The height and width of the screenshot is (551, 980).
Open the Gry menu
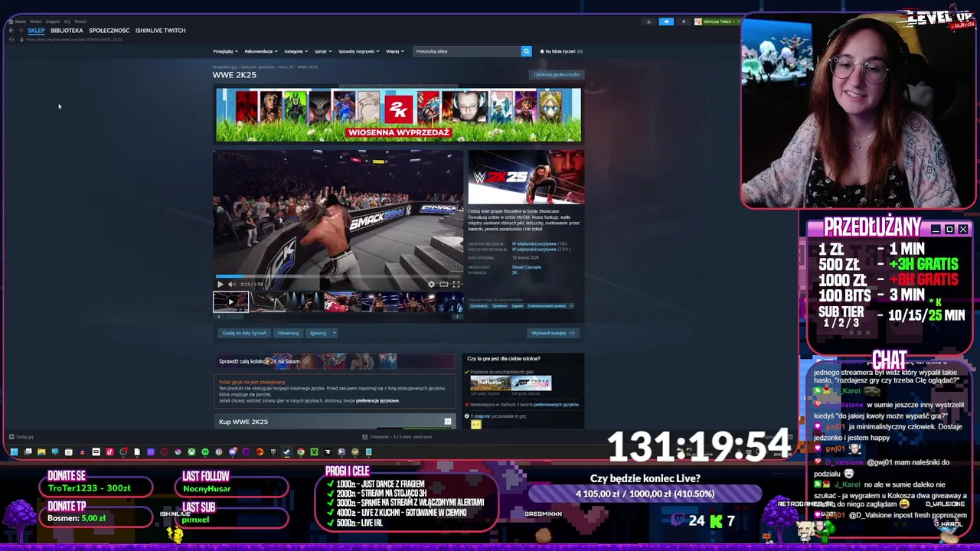67,21
